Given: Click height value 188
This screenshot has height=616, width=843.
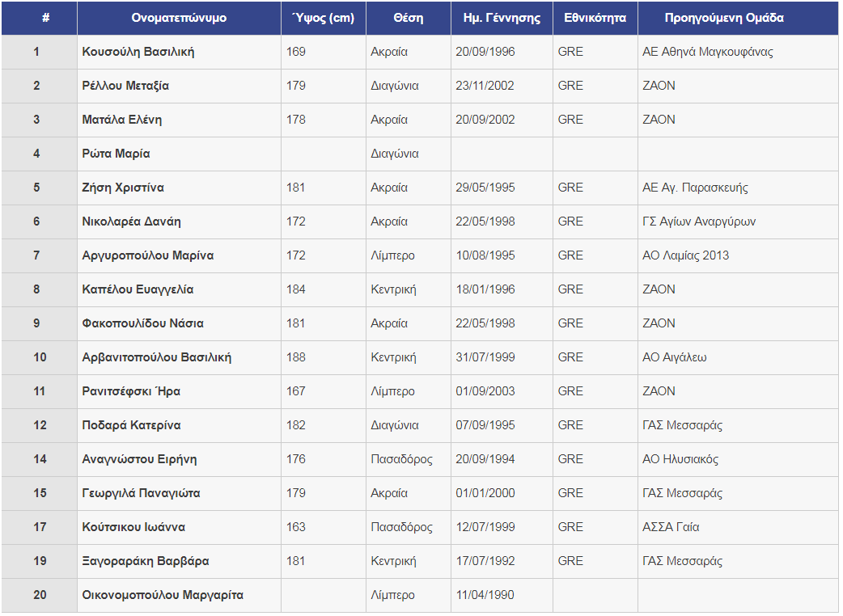Looking at the screenshot, I should [x=295, y=357].
